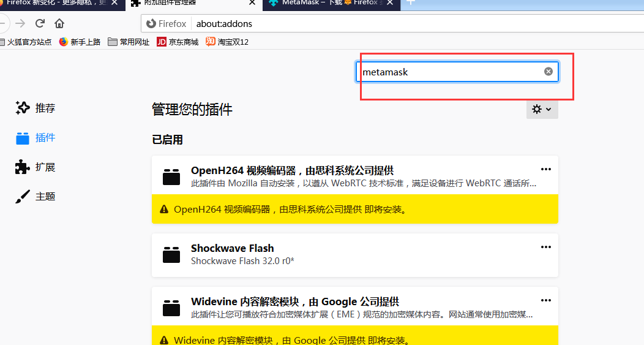Image resolution: width=644 pixels, height=345 pixels.
Task: Select 扩展 in the sidebar
Action: pyautogui.click(x=36, y=167)
